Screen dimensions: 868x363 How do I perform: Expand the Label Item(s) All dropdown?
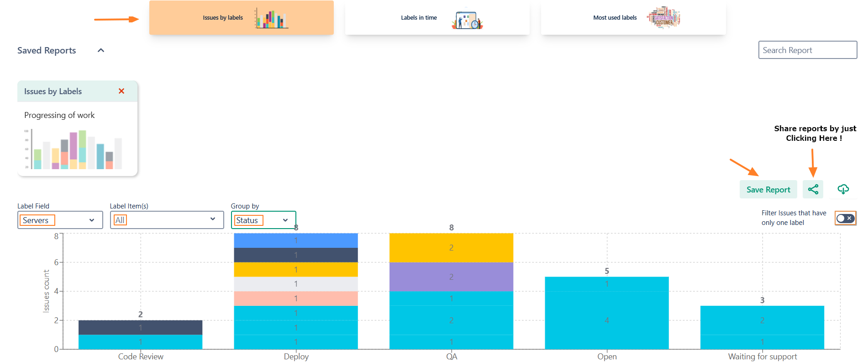[x=167, y=220]
